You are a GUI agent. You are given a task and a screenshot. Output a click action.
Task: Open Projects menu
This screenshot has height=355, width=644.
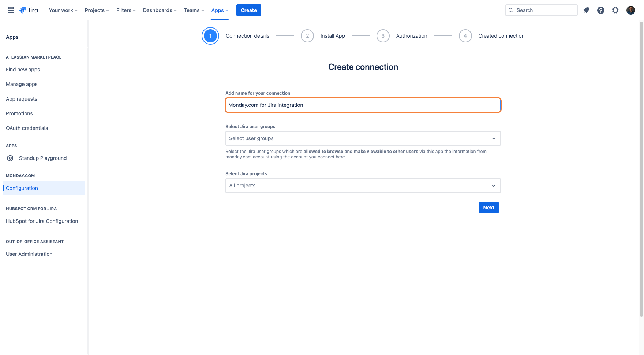click(x=97, y=10)
